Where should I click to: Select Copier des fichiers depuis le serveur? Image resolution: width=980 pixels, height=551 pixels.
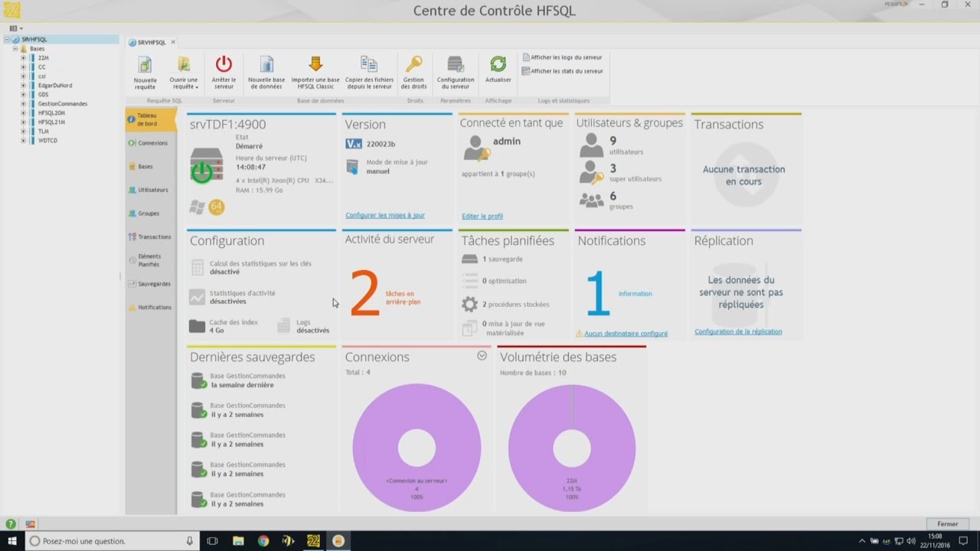point(369,73)
